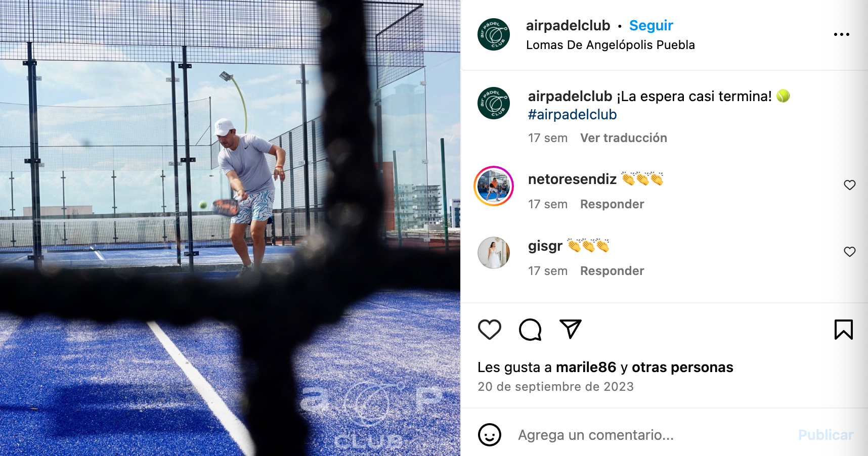Screen dimensions: 868x456
Task: Reply to gisgr's comment
Action: (x=612, y=271)
